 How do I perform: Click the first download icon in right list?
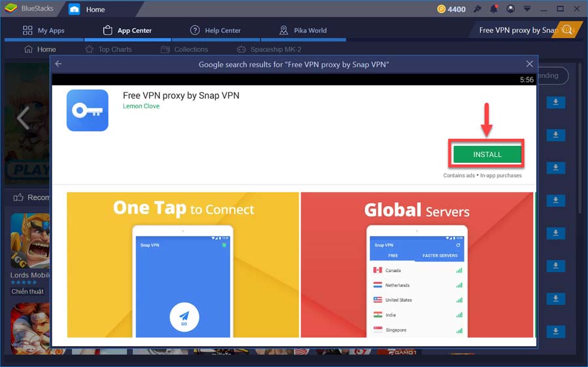(x=556, y=103)
